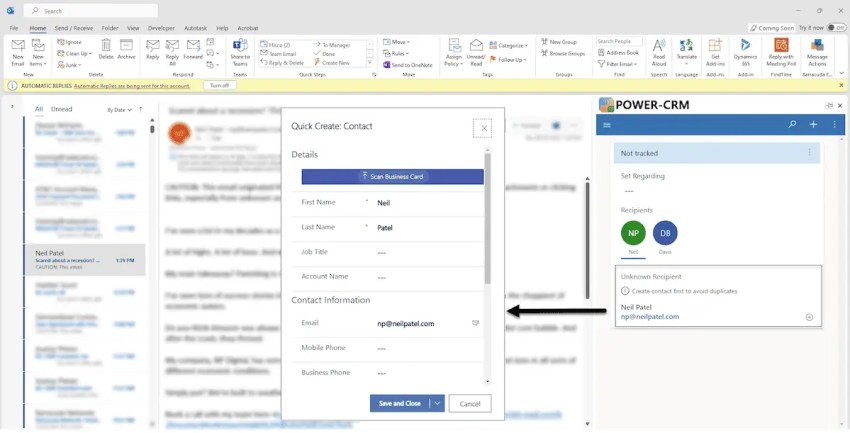Click the NP recipient avatar
850x433 pixels.
tap(633, 233)
